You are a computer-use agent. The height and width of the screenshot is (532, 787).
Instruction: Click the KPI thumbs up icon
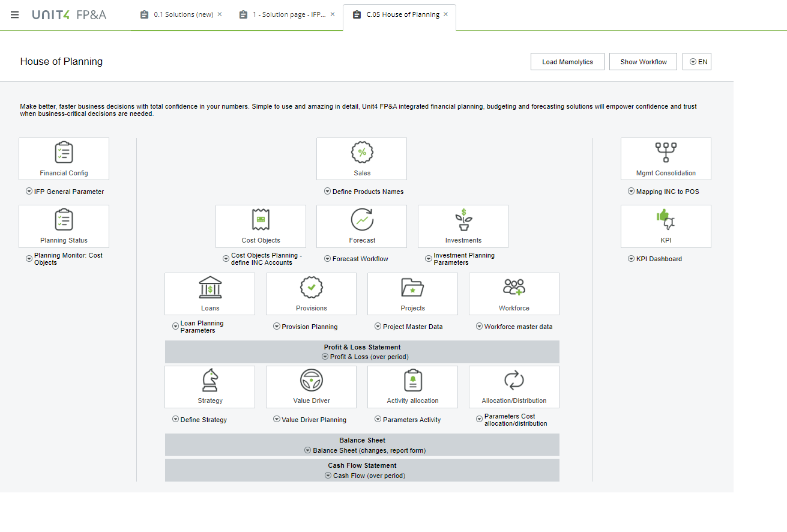(x=666, y=220)
